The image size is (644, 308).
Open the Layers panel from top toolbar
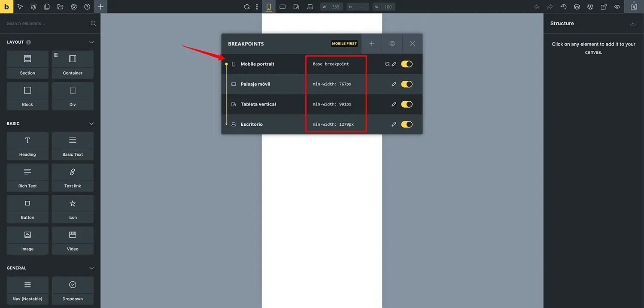(x=577, y=6)
